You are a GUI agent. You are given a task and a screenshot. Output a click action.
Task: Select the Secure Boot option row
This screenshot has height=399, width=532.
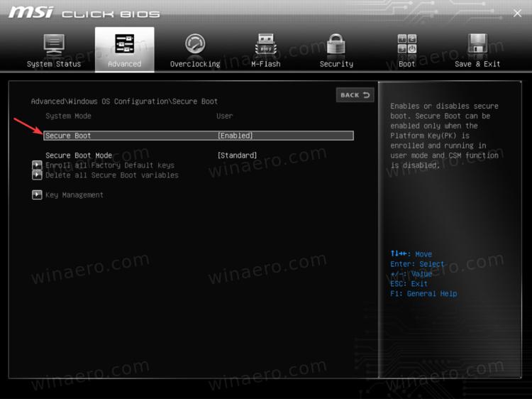pos(199,136)
